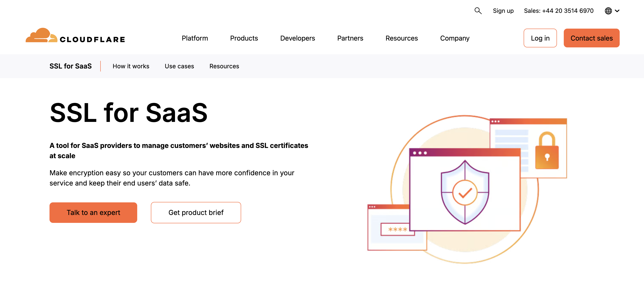The height and width of the screenshot is (301, 644).
Task: Click the shield checkmark illustration
Action: 465,192
